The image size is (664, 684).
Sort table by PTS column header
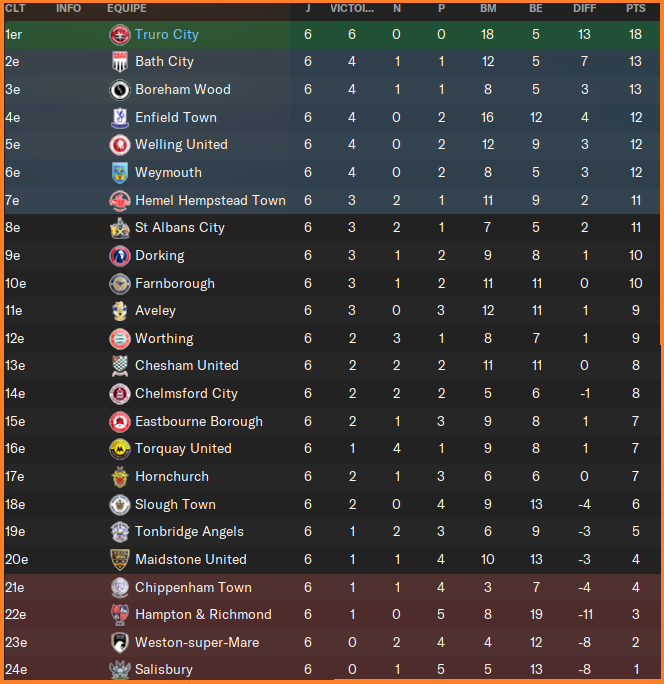[x=636, y=8]
